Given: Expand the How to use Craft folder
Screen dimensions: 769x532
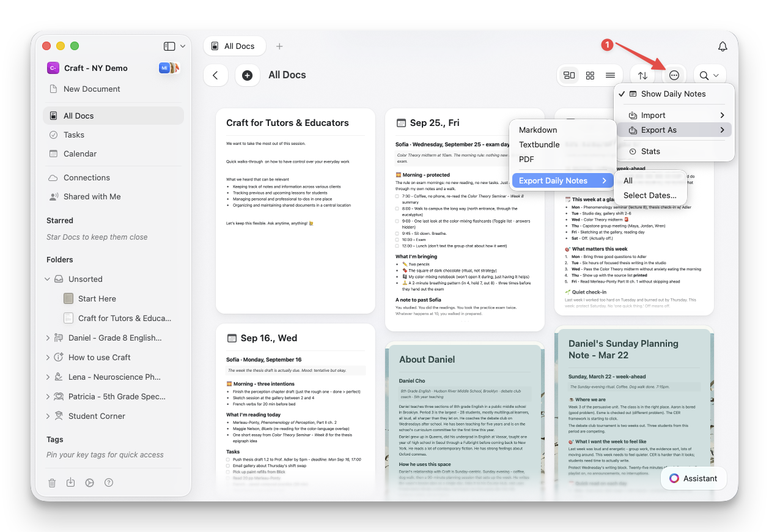Looking at the screenshot, I should click(x=48, y=357).
